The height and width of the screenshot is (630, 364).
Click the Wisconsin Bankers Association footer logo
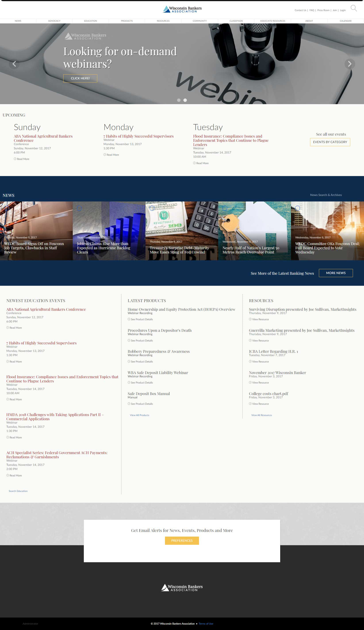[182, 588]
